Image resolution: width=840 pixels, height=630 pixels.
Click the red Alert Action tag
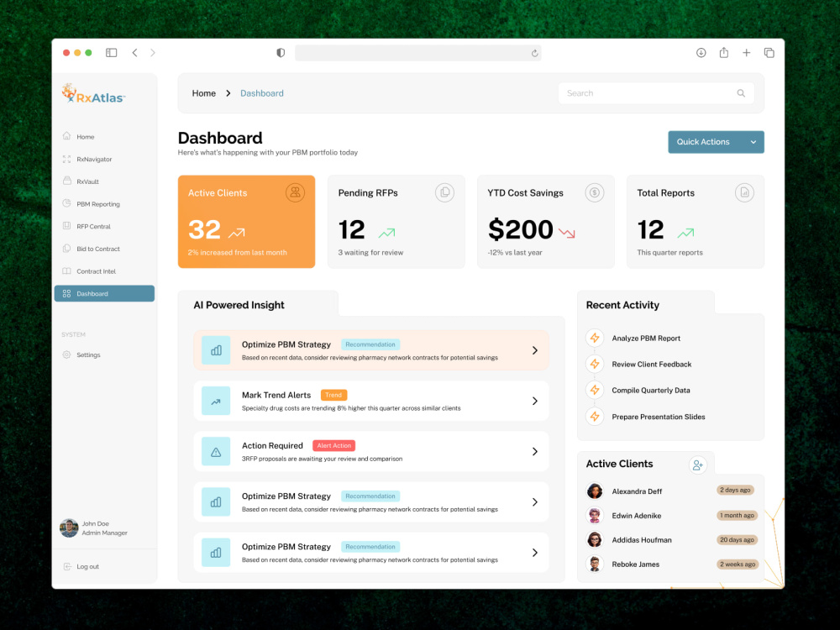(333, 445)
